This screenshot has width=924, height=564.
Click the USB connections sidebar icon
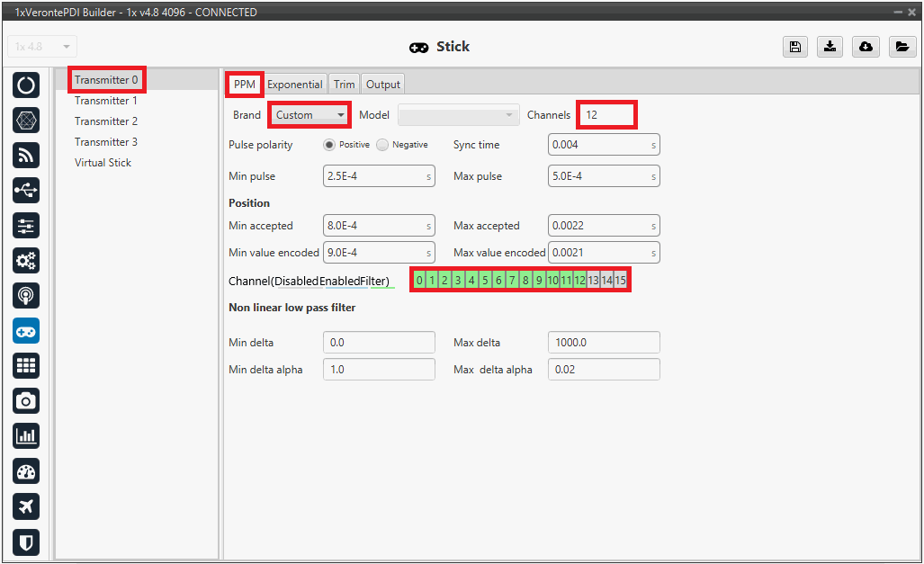pos(26,191)
